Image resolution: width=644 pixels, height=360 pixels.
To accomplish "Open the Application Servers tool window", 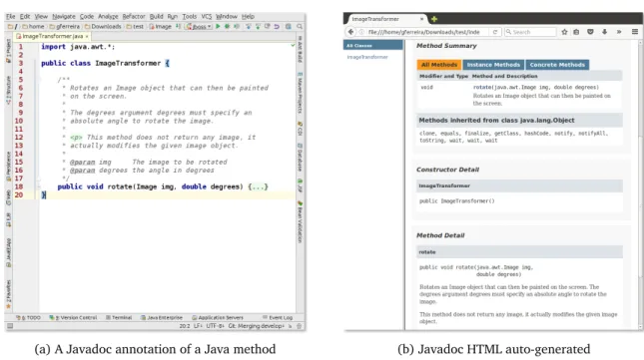I will pyautogui.click(x=218, y=317).
